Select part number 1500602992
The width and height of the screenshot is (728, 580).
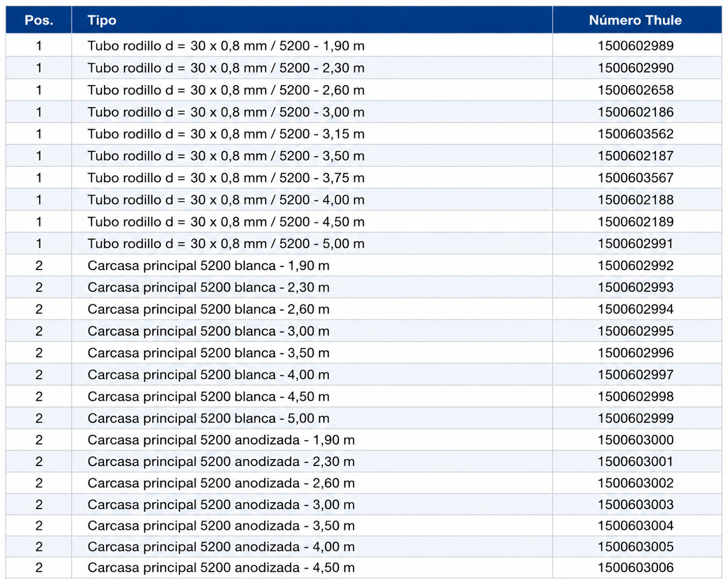click(x=636, y=265)
